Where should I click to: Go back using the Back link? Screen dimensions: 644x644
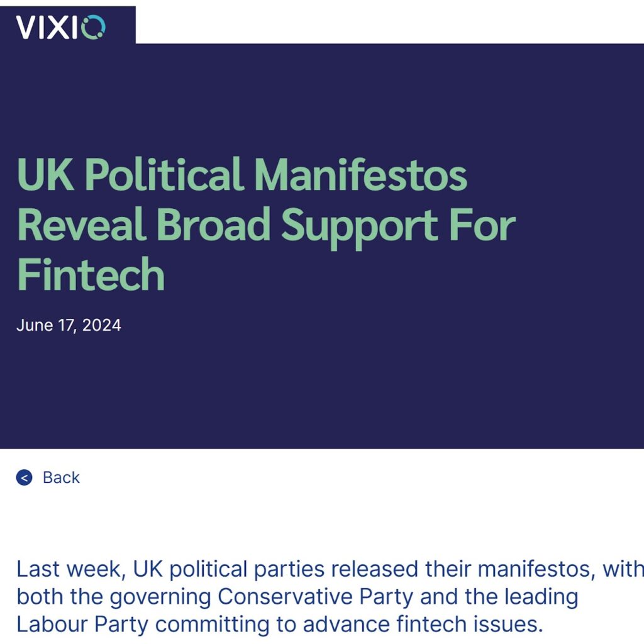click(x=61, y=477)
